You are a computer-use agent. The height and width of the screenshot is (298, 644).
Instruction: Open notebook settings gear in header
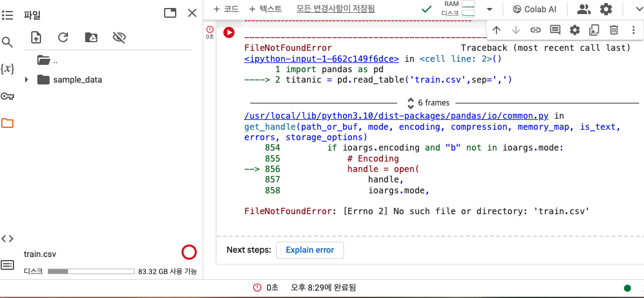click(x=606, y=9)
